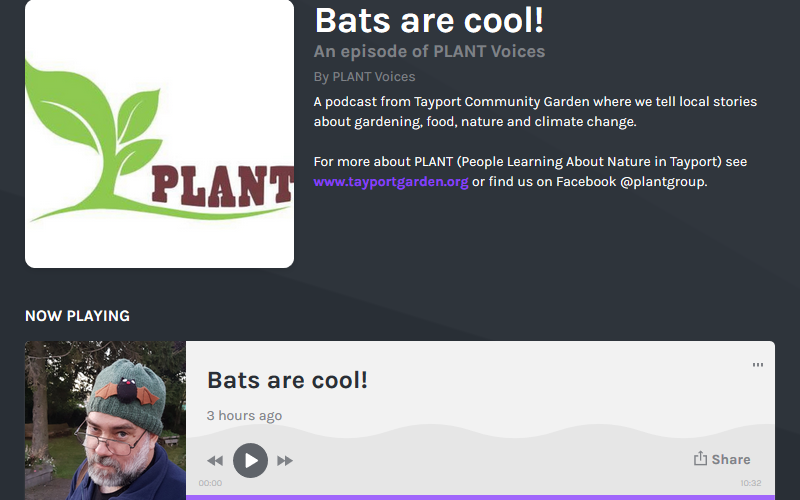Click the 10:32 duration label
The image size is (800, 500).
point(751,483)
